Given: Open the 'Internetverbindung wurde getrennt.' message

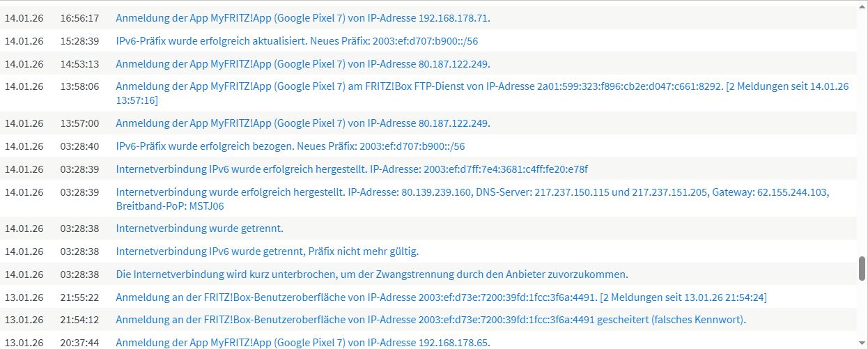Looking at the screenshot, I should click(199, 228).
